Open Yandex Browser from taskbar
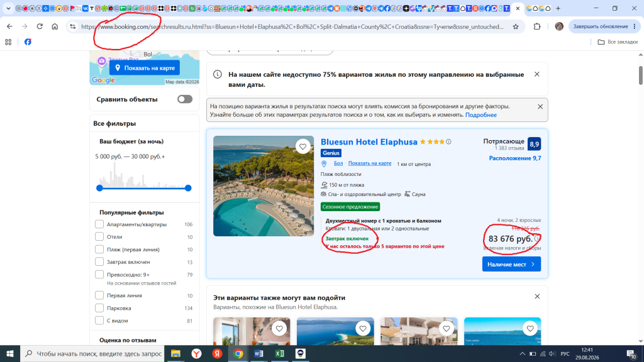The width and height of the screenshot is (644, 362). click(x=196, y=353)
